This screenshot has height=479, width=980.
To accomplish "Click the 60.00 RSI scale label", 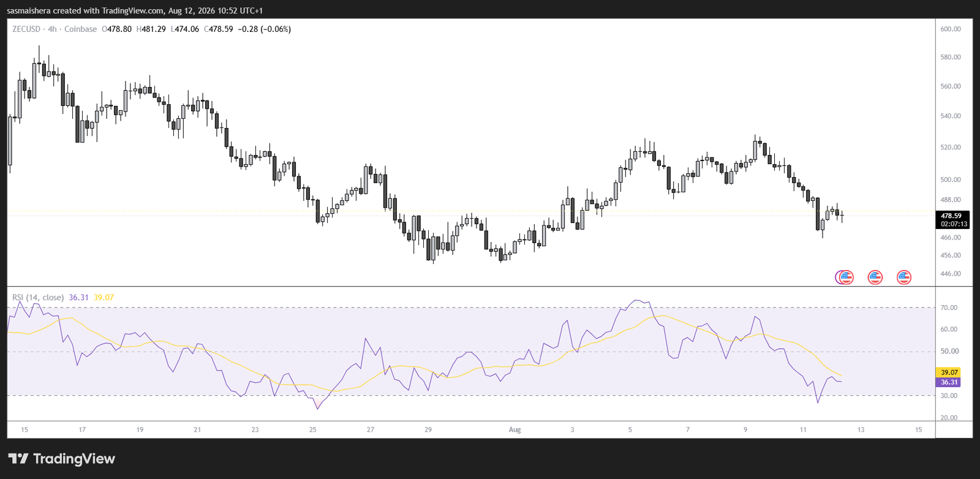I will 949,330.
